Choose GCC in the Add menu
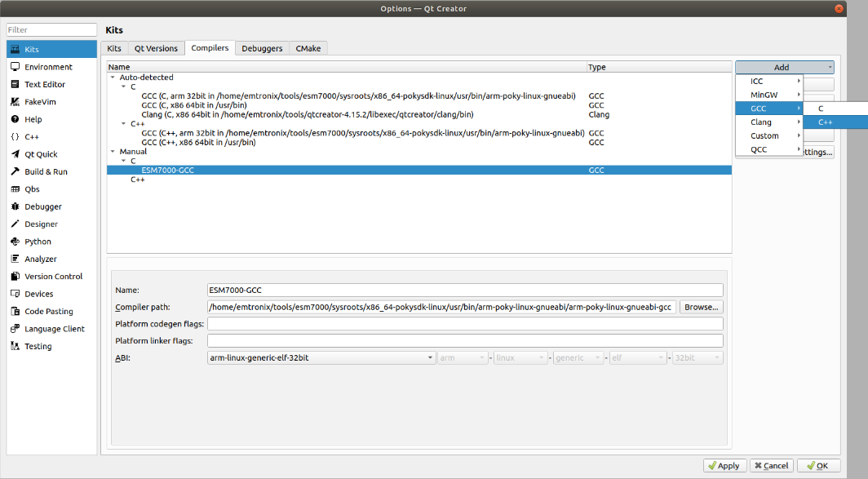This screenshot has height=479, width=868. click(x=769, y=109)
